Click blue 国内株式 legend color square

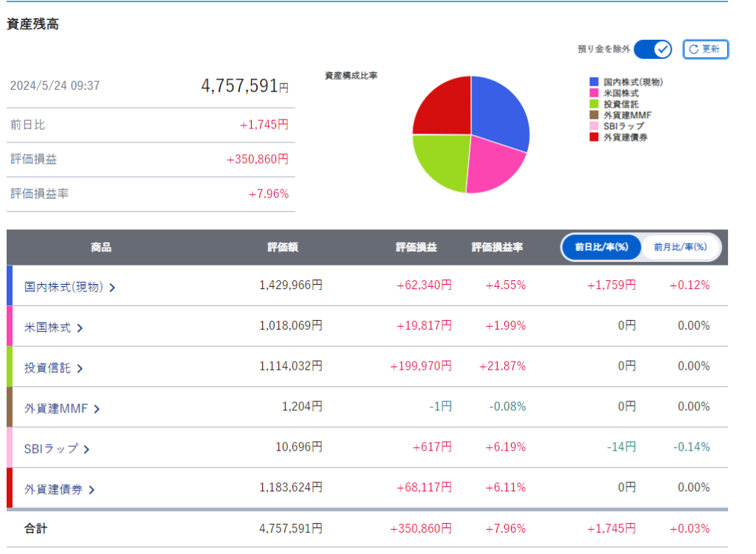(x=594, y=82)
